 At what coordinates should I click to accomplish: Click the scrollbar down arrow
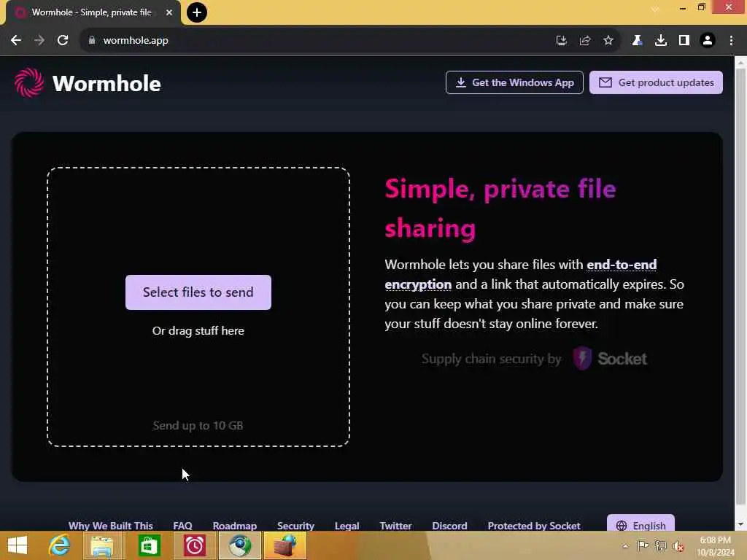[740, 524]
